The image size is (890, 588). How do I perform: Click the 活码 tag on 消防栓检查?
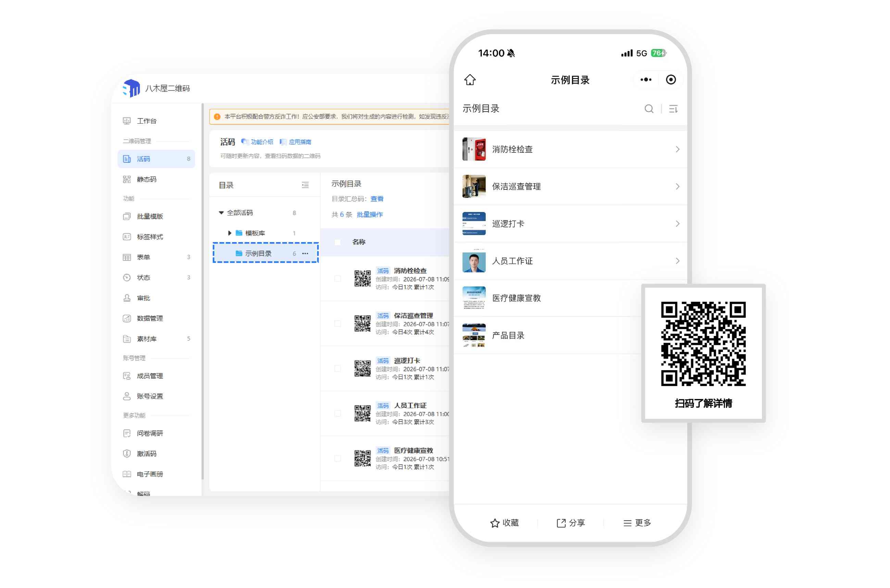coord(383,271)
